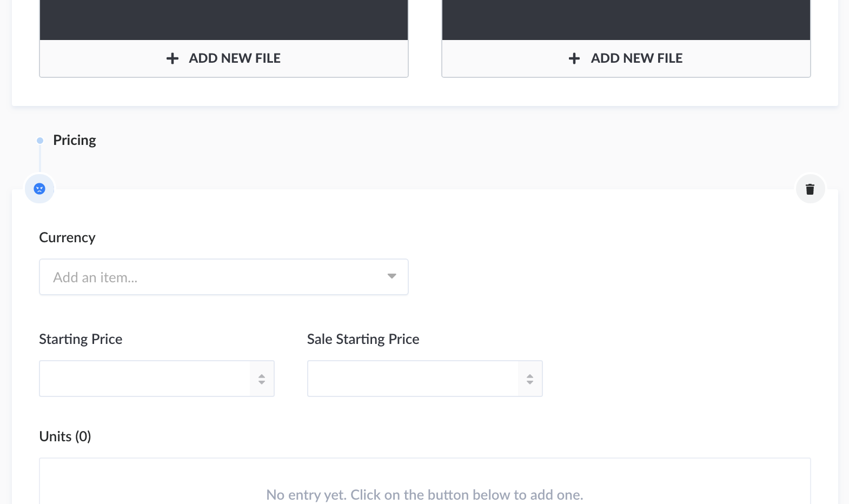This screenshot has height=504, width=849.
Task: Click the angry face emoji icon
Action: (39, 189)
